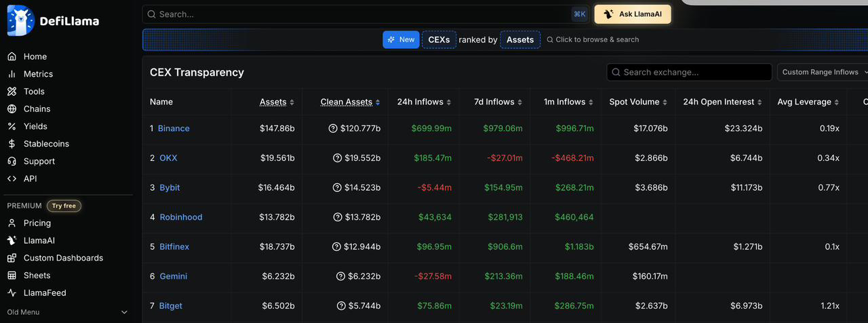Click the Ask LlamaAI button
This screenshot has width=868, height=323.
[x=633, y=14]
